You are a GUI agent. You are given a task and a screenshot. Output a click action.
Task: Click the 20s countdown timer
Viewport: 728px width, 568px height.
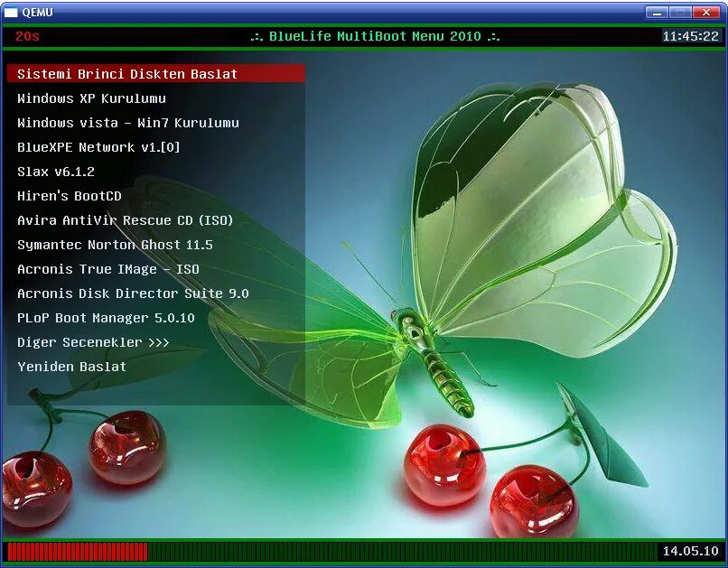(x=27, y=36)
